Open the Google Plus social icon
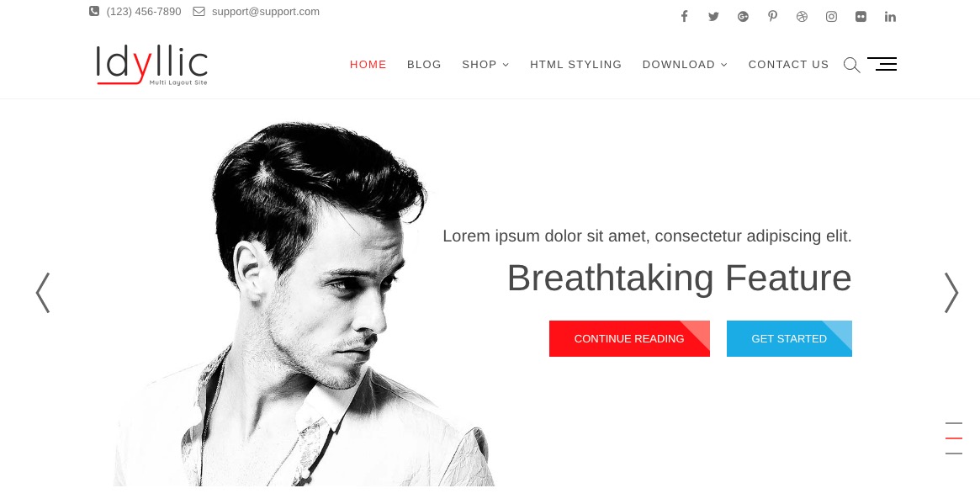 click(743, 16)
